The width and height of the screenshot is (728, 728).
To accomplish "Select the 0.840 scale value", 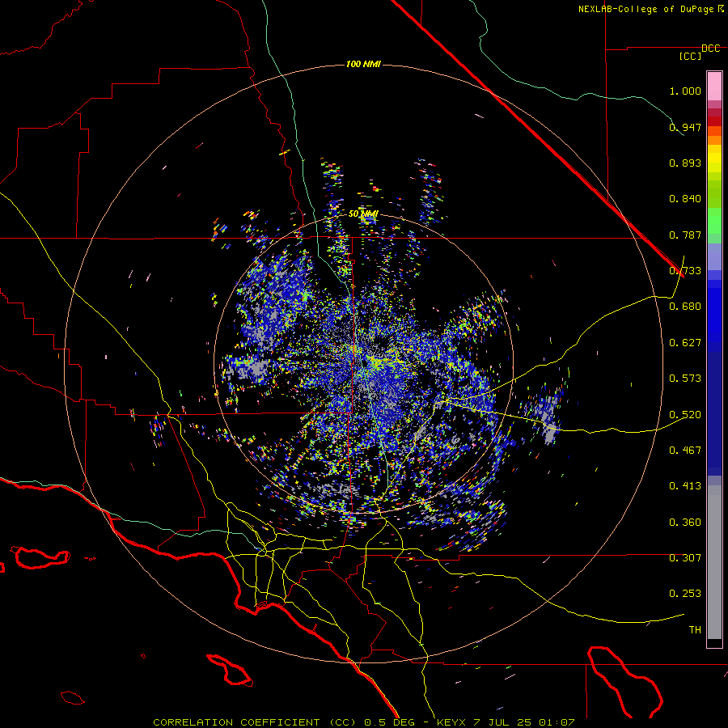I will (x=685, y=199).
